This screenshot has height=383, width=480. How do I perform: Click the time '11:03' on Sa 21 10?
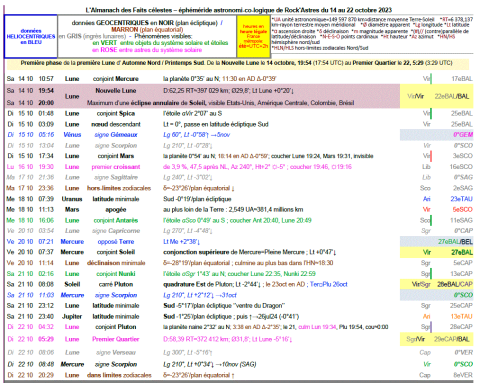[46, 295]
